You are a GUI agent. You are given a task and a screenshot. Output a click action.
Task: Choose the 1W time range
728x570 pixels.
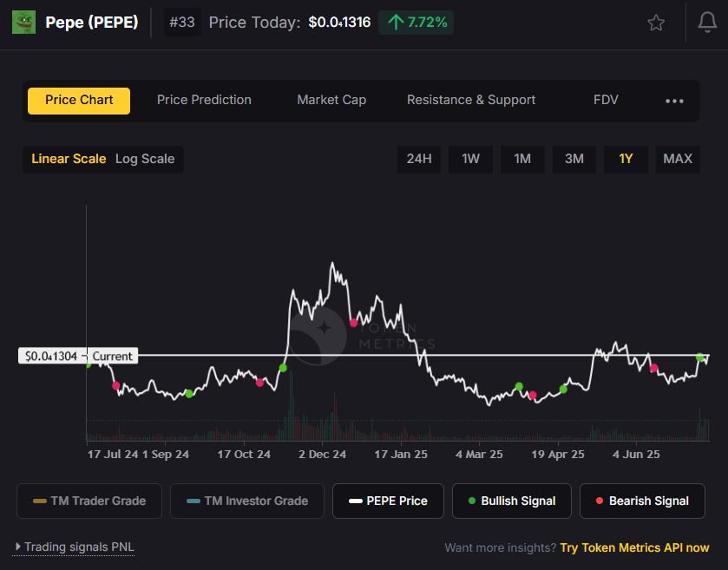(470, 160)
